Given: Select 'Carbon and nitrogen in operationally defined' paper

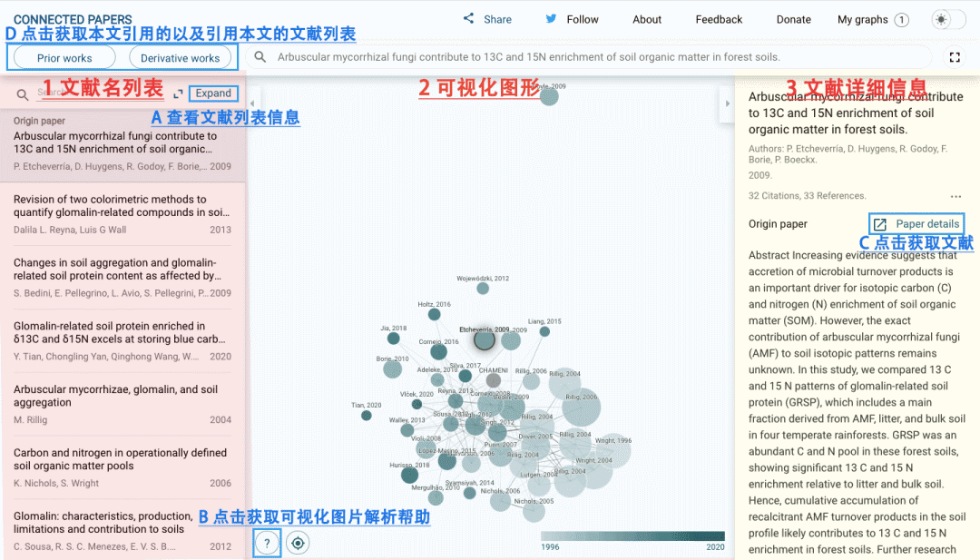Looking at the screenshot, I should [122, 467].
